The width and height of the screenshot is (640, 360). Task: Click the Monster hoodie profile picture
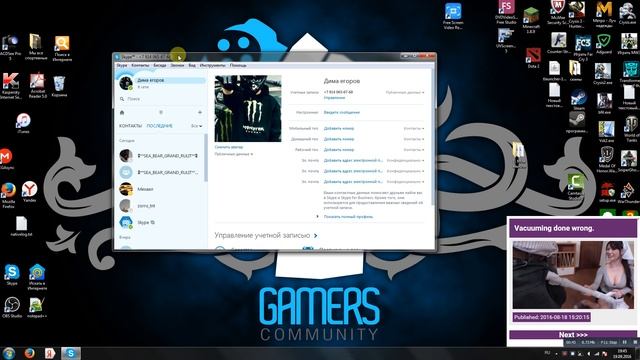pyautogui.click(x=248, y=109)
